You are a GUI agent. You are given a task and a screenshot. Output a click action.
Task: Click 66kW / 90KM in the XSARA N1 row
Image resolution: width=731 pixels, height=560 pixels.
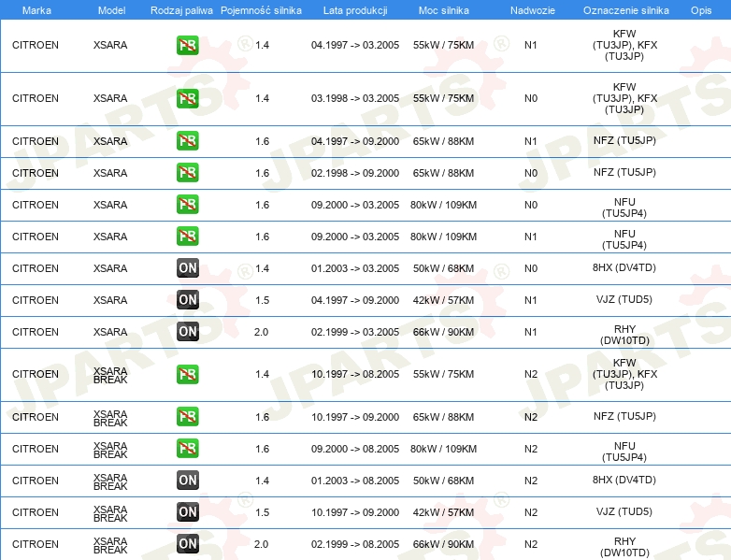click(443, 332)
